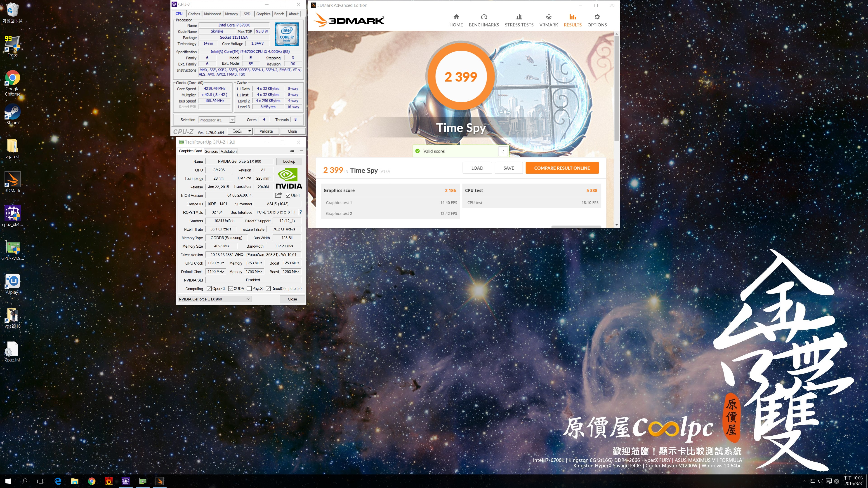
Task: Click CPU-Z Tools button
Action: pyautogui.click(x=237, y=131)
